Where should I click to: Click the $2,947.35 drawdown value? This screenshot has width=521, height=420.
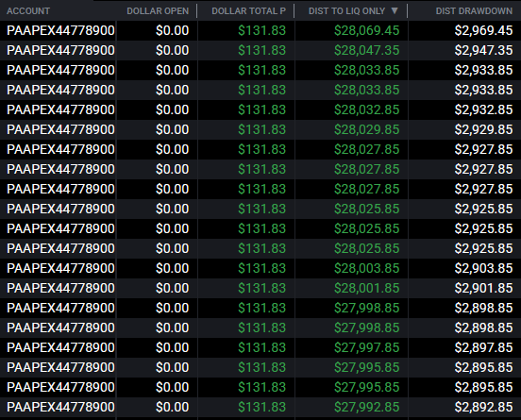pos(483,51)
